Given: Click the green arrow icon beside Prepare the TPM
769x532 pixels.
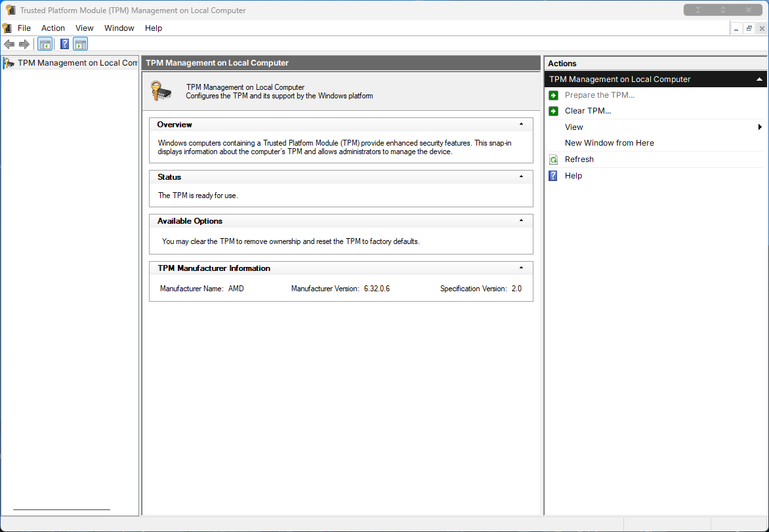Looking at the screenshot, I should click(553, 95).
